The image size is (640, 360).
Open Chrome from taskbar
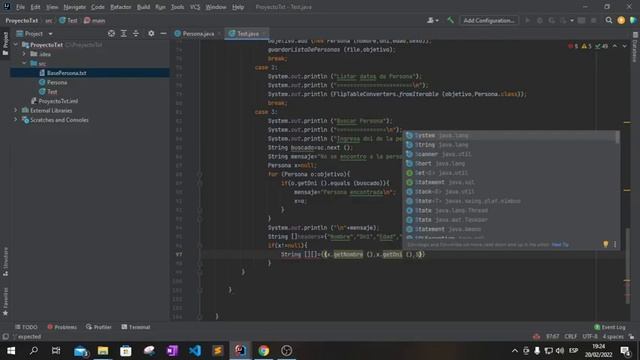coord(263,351)
